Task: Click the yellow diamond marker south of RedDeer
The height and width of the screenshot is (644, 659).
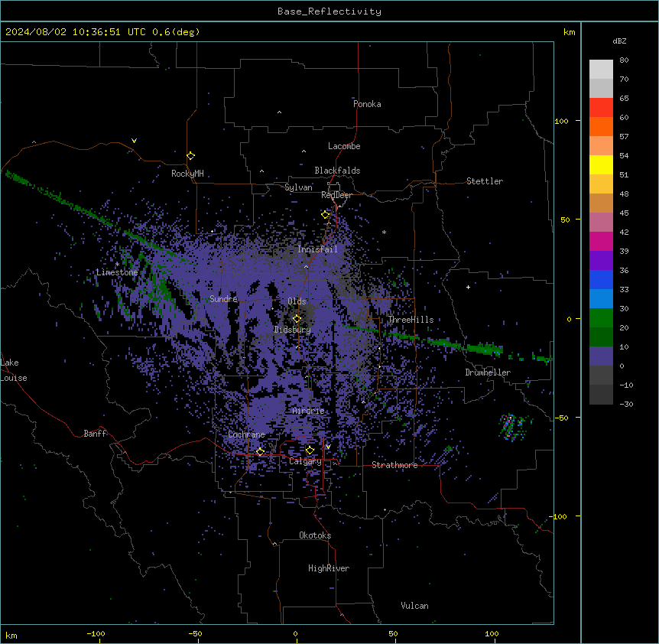Action: (326, 215)
